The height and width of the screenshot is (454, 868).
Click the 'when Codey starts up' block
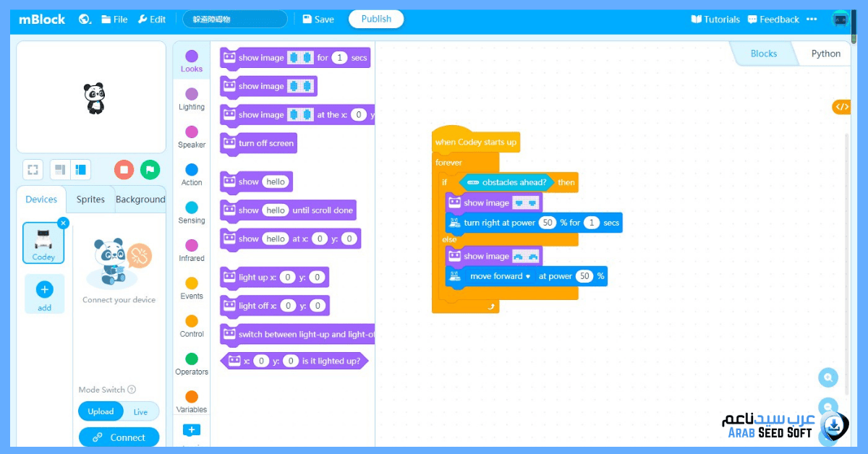[x=475, y=142]
